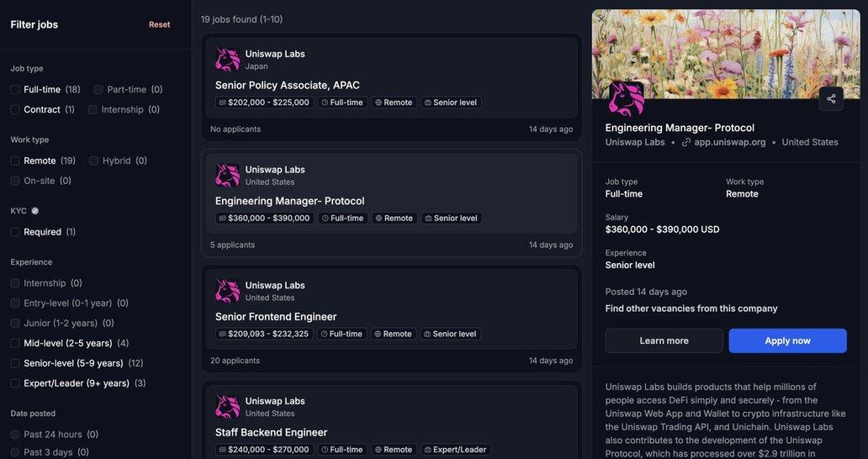Click the share icon in job details
This screenshot has width=868, height=459.
831,98
